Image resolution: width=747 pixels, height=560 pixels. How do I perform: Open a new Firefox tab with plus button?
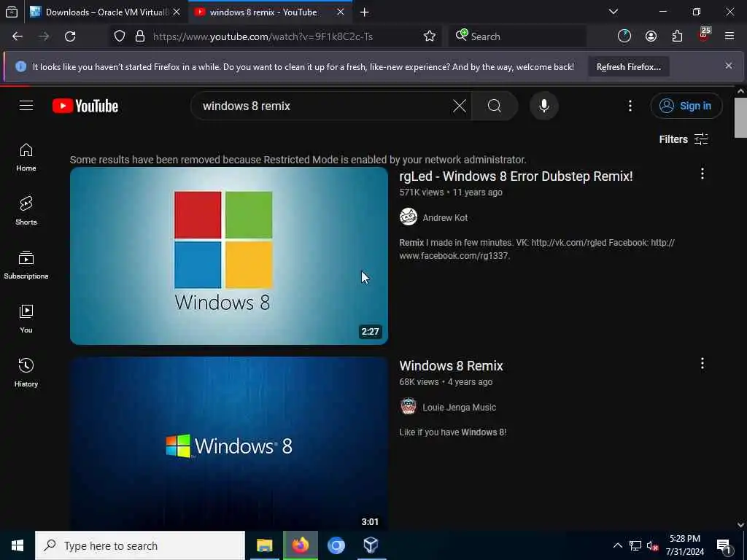[x=365, y=12]
